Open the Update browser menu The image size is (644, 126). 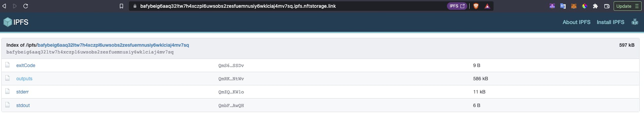coord(627,6)
